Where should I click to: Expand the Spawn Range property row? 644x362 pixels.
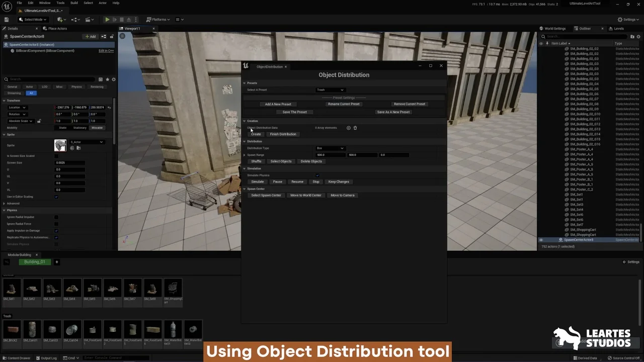tap(245, 155)
